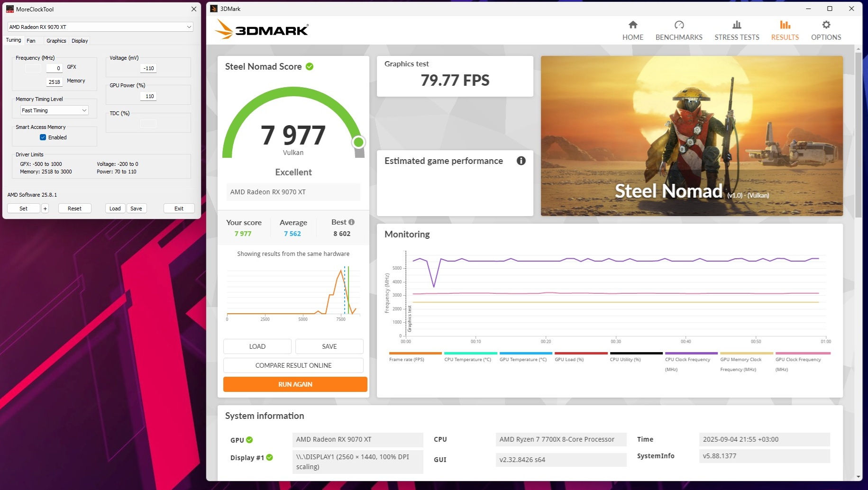Open the AMD Radeon RX 9070 XT device dropdown
The width and height of the screenshot is (868, 490).
(x=100, y=27)
